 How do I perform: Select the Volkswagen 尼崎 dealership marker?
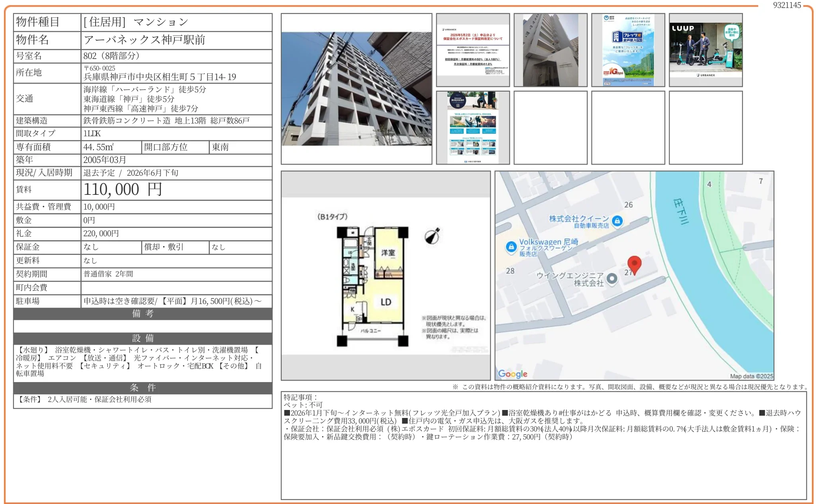pos(511,247)
